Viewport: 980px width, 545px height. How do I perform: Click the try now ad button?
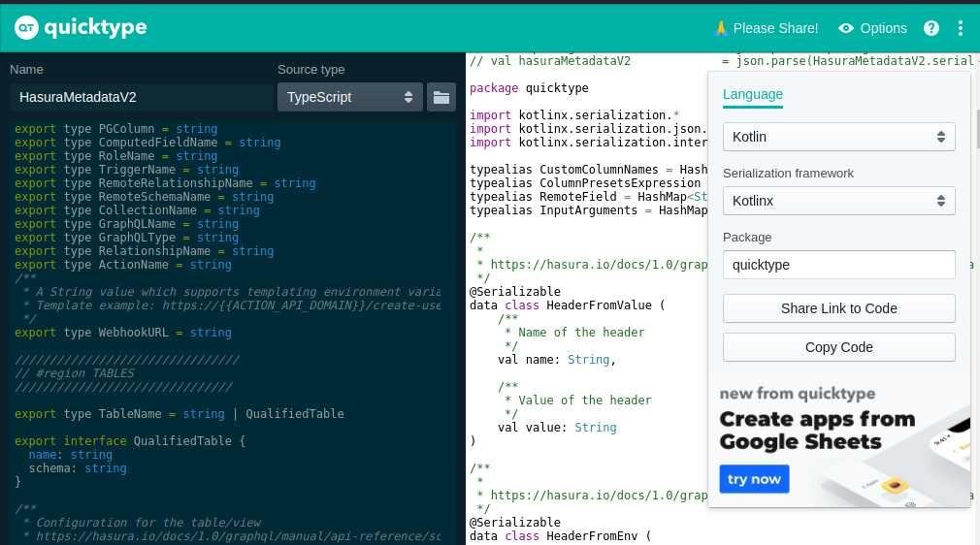[754, 479]
